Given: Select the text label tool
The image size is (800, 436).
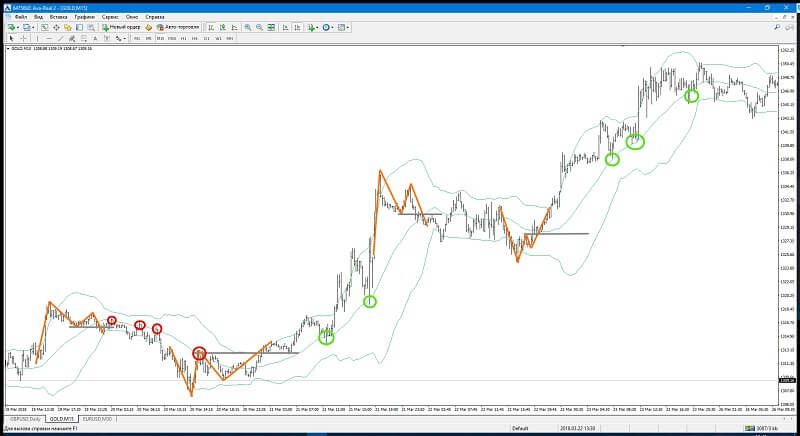Looking at the screenshot, I should coord(105,38).
